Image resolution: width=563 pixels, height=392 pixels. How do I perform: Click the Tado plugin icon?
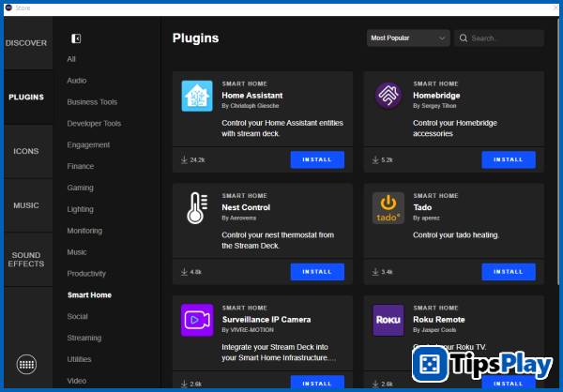coord(388,208)
